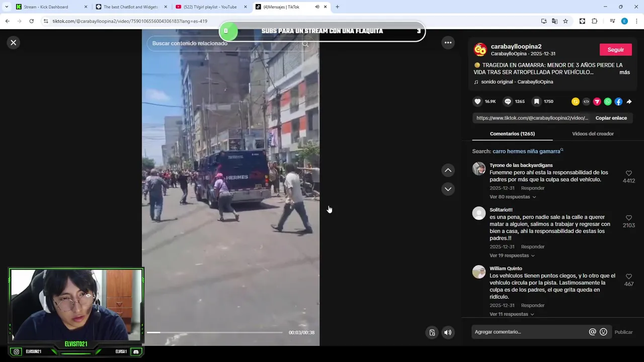
Task: Like William Quinto's comment
Action: 628,277
